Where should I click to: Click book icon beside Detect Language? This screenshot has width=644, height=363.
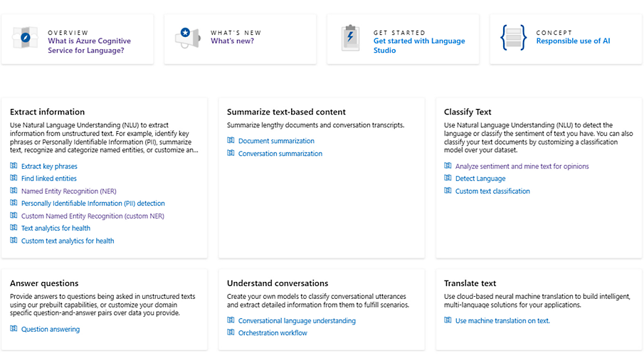(448, 179)
